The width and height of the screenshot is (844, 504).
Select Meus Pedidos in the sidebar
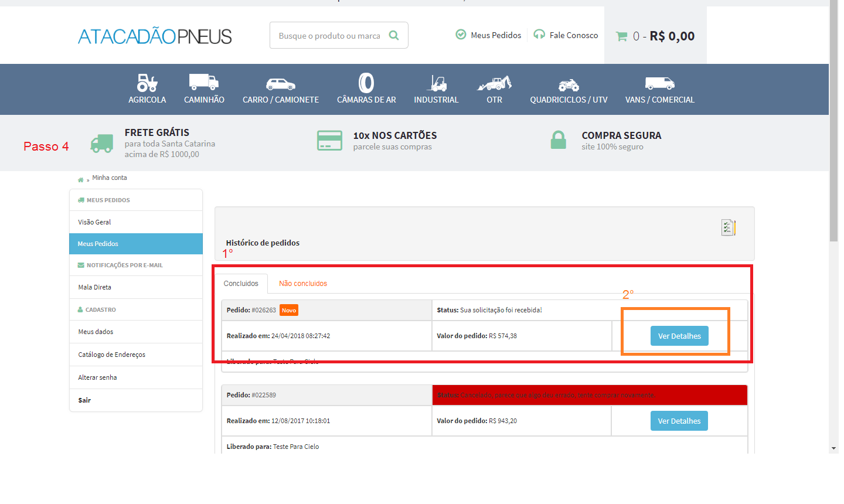[136, 244]
